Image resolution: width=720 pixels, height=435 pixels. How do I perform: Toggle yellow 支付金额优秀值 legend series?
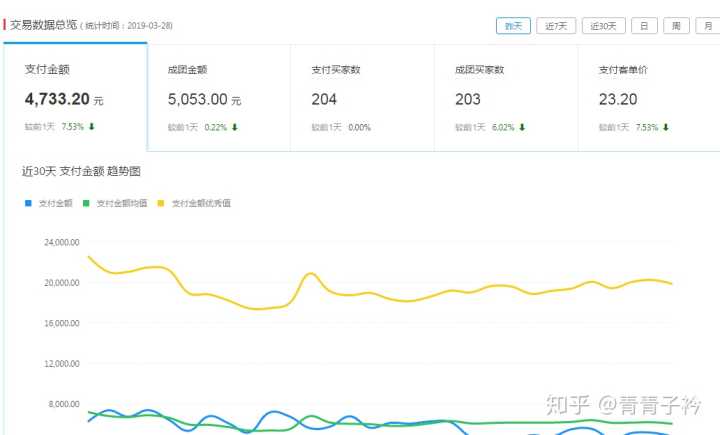tap(194, 203)
